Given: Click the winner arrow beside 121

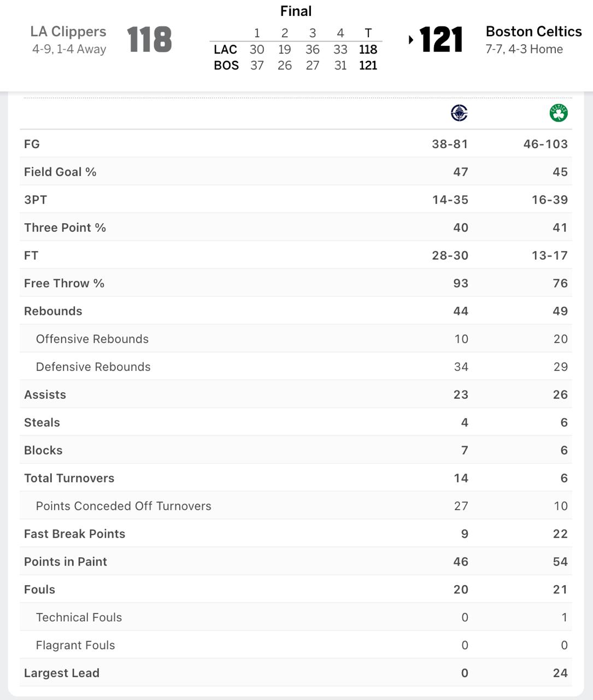Looking at the screenshot, I should tap(411, 40).
